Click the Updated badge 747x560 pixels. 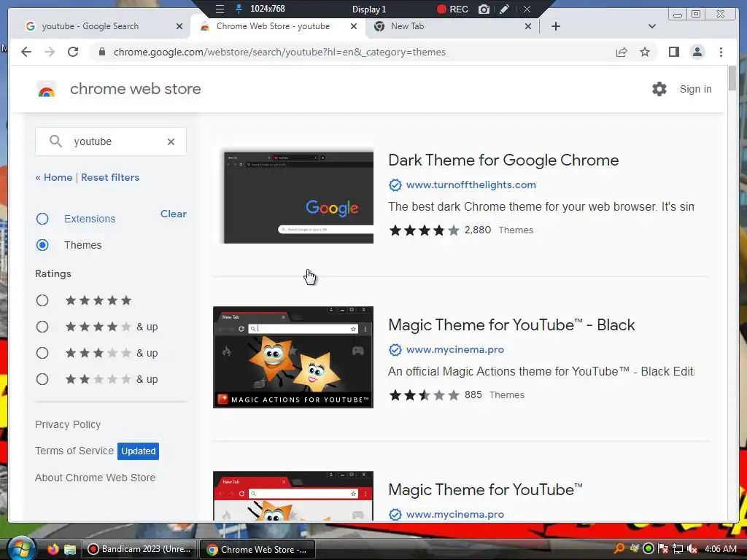click(138, 451)
